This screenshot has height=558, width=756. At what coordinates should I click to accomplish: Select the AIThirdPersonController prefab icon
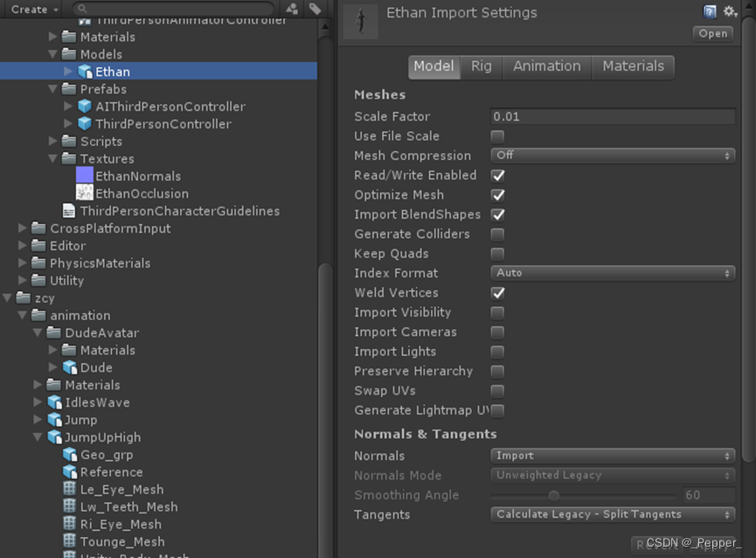tap(84, 106)
